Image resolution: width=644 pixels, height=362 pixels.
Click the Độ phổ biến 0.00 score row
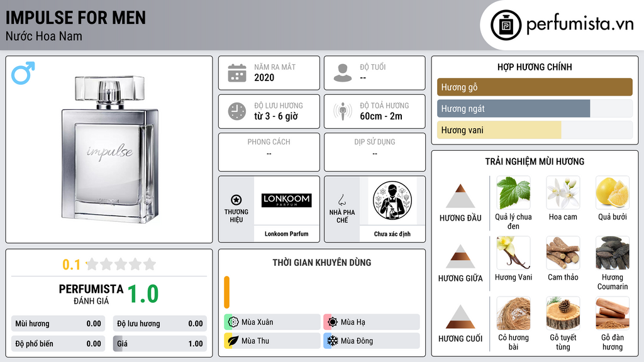click(x=58, y=344)
